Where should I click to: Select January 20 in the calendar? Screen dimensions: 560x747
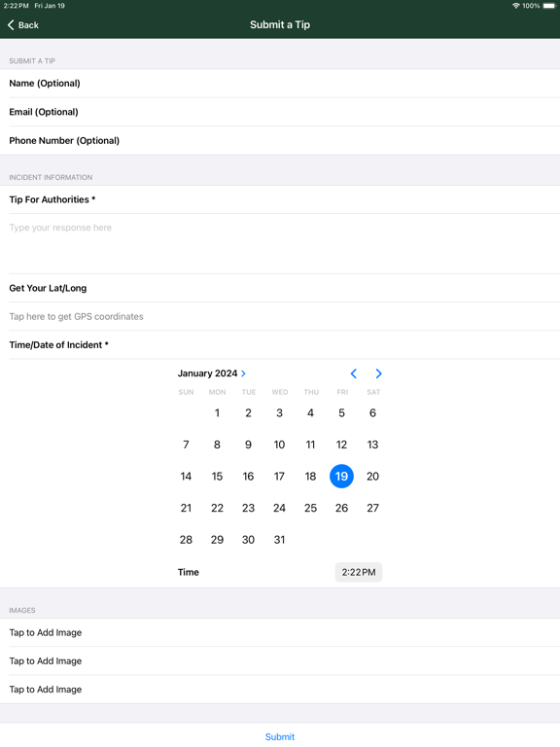(x=373, y=477)
